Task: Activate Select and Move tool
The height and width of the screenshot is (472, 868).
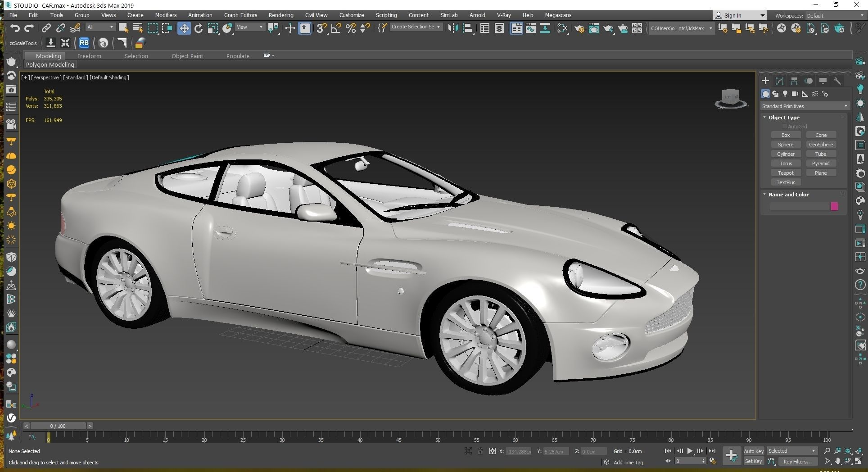Action: click(184, 28)
